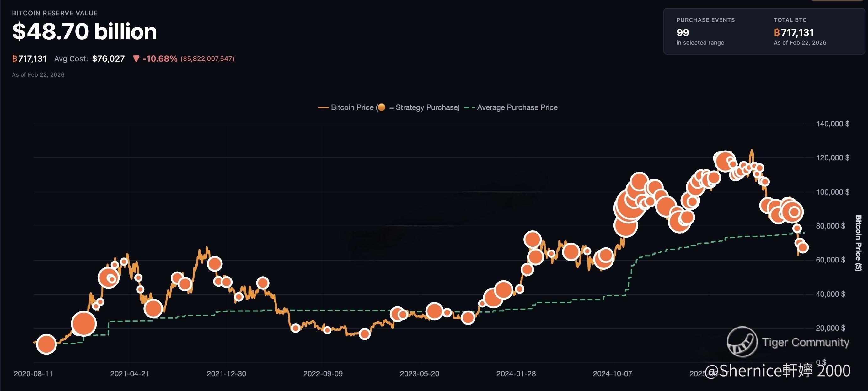Click the 140,000 $ y-axis label
The width and height of the screenshot is (868, 391).
click(832, 124)
